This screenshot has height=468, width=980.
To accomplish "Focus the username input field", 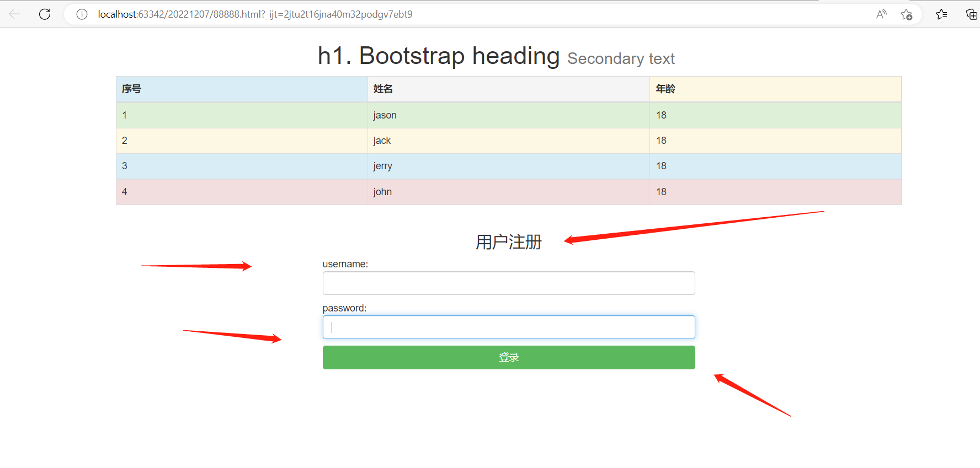I will coord(509,283).
